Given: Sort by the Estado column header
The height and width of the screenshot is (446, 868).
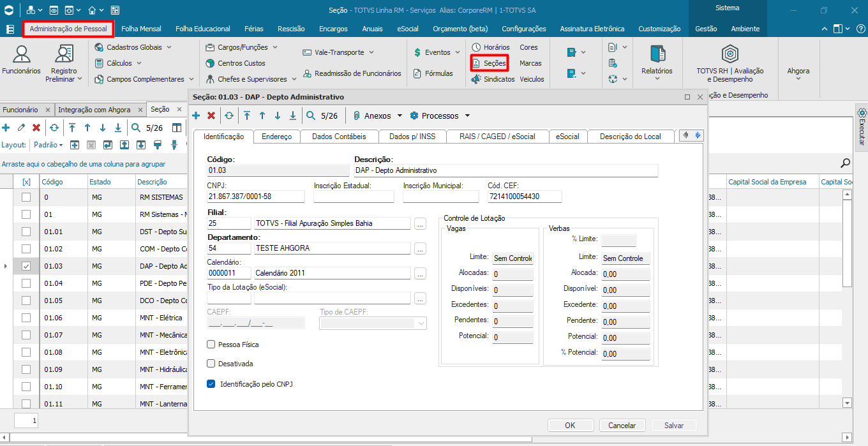Looking at the screenshot, I should 110,182.
